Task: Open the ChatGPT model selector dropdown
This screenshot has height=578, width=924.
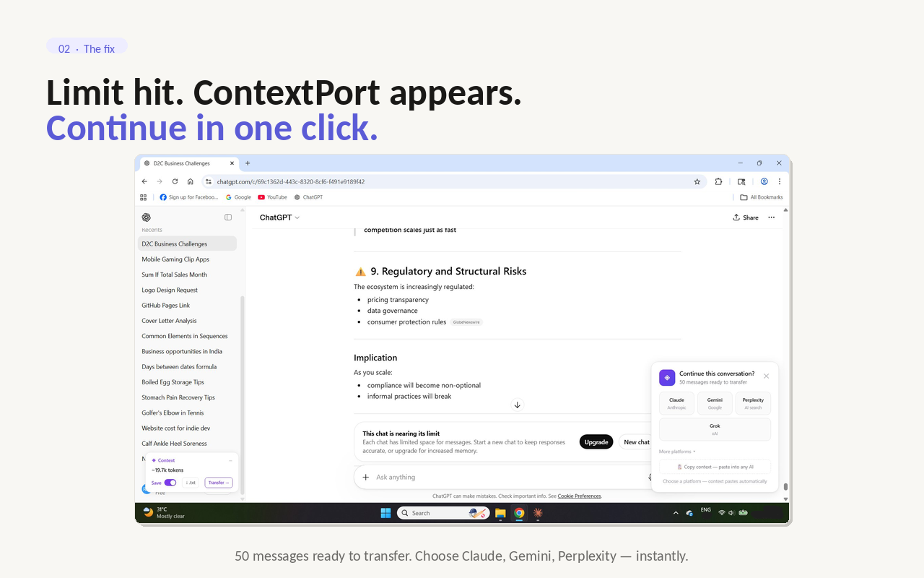Action: 279,217
